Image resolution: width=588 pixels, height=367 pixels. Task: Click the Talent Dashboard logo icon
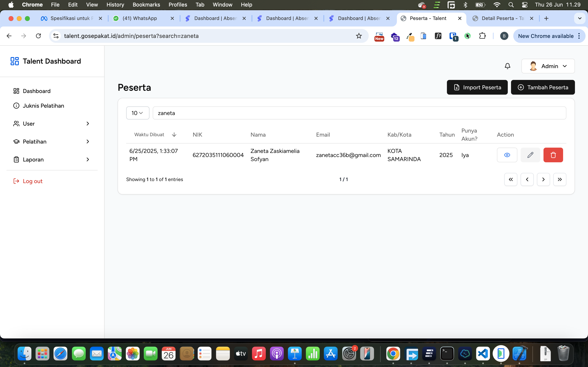(x=14, y=61)
